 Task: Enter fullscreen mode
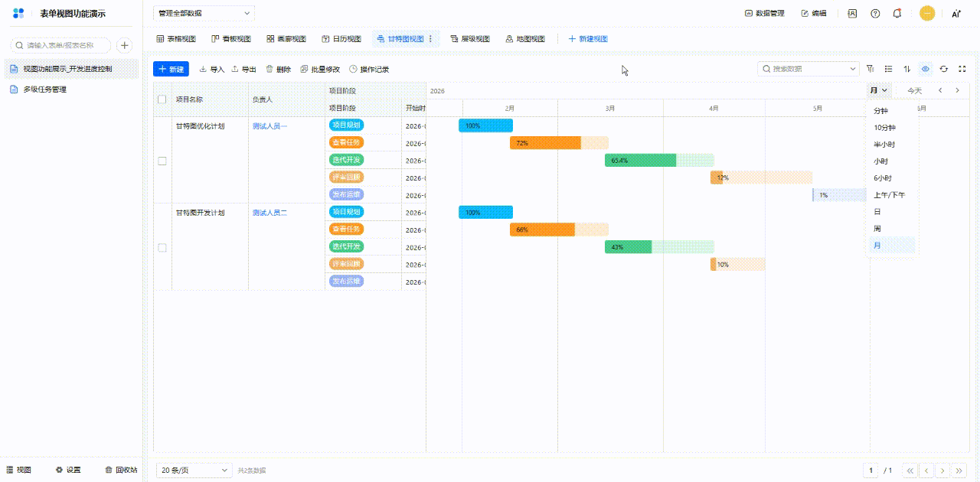click(x=962, y=69)
